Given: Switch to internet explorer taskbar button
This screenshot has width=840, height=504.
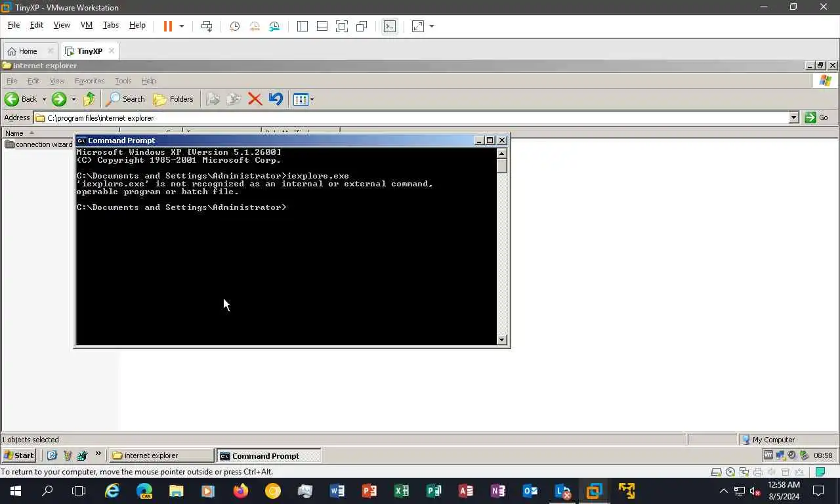Looking at the screenshot, I should pyautogui.click(x=161, y=455).
